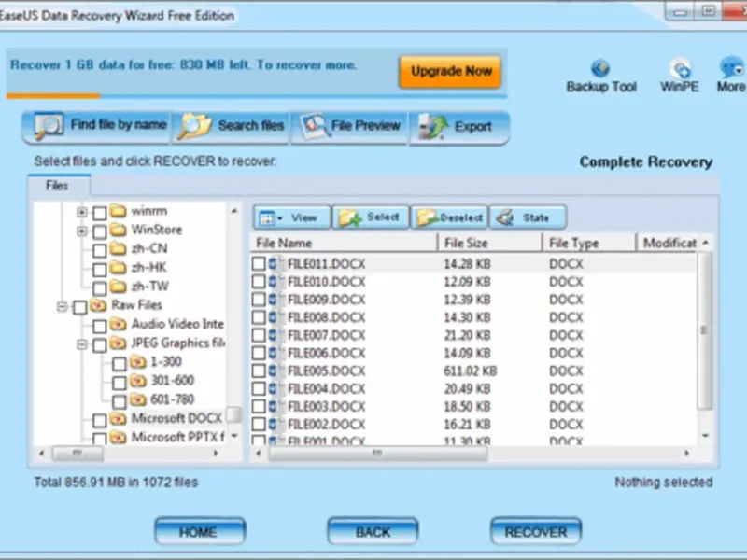Click the FILE008.DOCX document icon
The width and height of the screenshot is (747, 560).
275,317
